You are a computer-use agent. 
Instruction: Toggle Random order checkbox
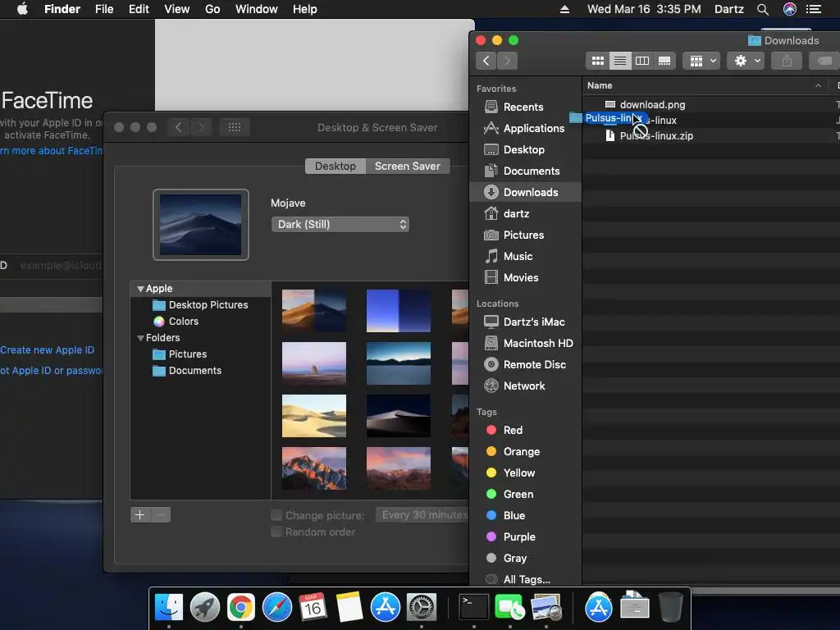[276, 532]
